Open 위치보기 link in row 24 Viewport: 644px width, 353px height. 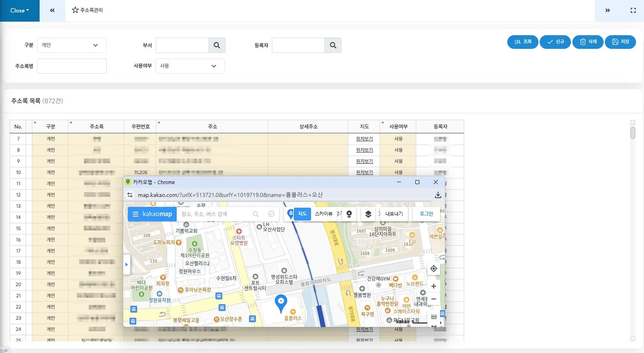point(364,329)
